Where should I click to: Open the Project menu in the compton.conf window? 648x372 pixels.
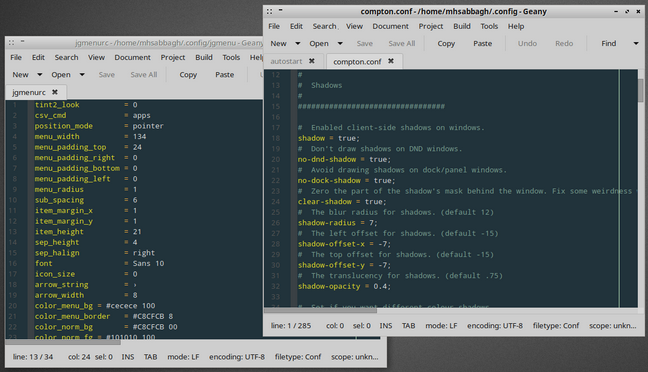pos(431,26)
